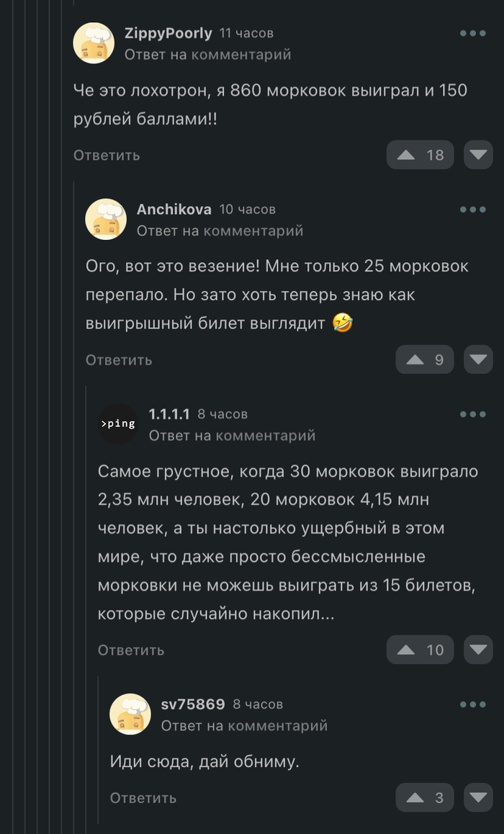Upvote ZippyPoorly's comment with 18 votes
Image resolution: width=504 pixels, height=834 pixels.
[x=420, y=155]
